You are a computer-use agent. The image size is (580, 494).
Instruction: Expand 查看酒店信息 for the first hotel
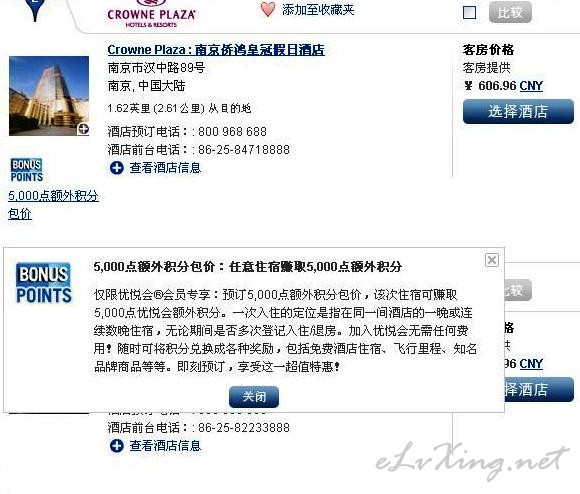[165, 168]
